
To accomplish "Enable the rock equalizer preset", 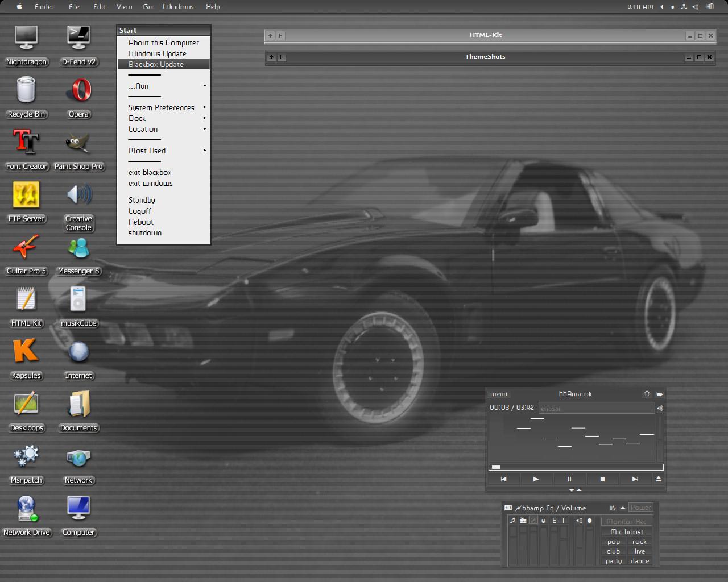I will [x=639, y=542].
